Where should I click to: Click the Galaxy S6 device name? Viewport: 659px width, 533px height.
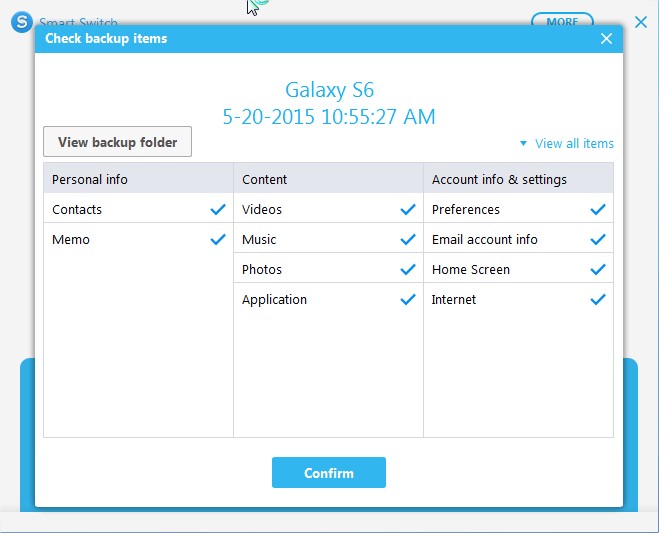click(x=330, y=90)
